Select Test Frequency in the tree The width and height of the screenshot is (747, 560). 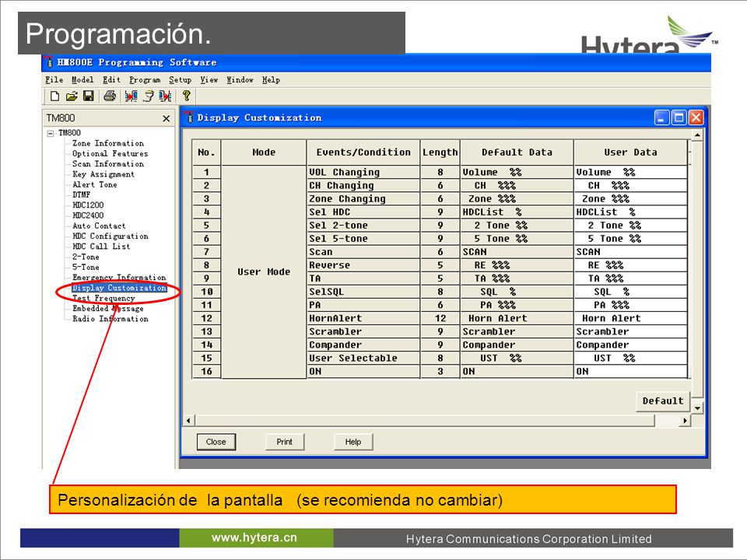coord(103,298)
